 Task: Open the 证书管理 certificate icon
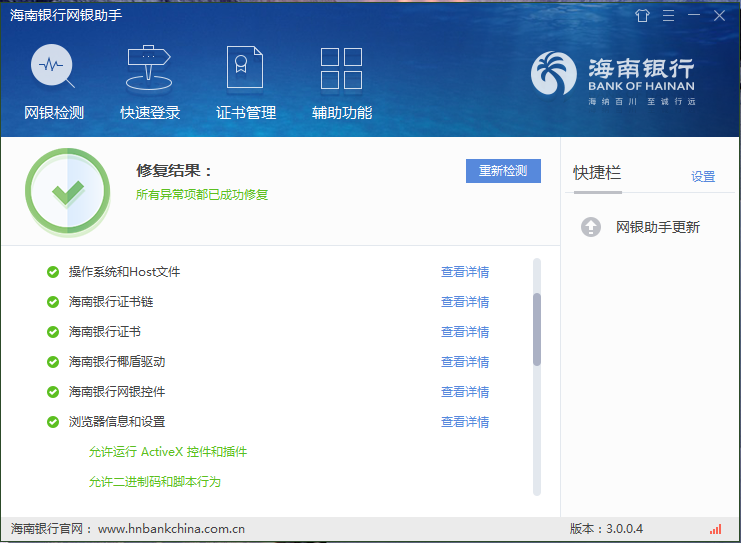click(x=245, y=67)
